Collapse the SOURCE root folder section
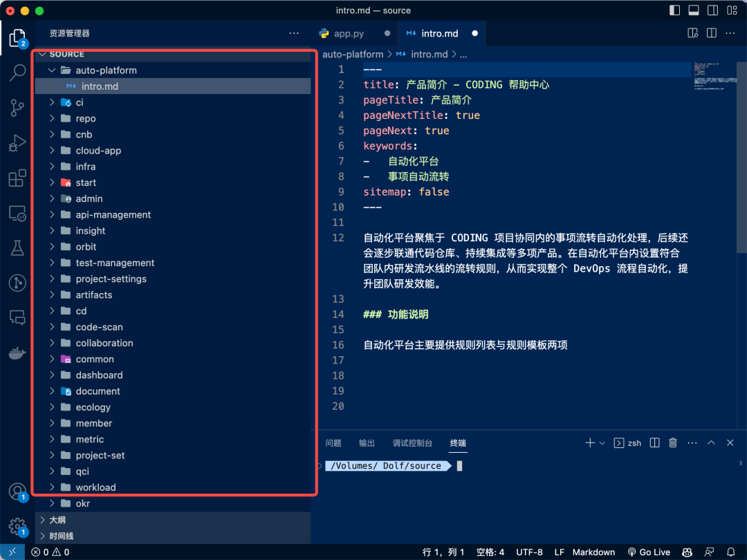The width and height of the screenshot is (747, 560). [x=43, y=55]
